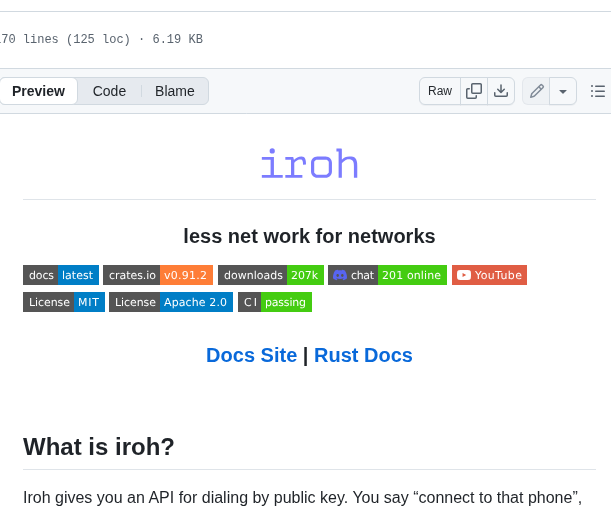Open the downloads 207k badge
Image resolution: width=611 pixels, height=515 pixels.
(271, 275)
